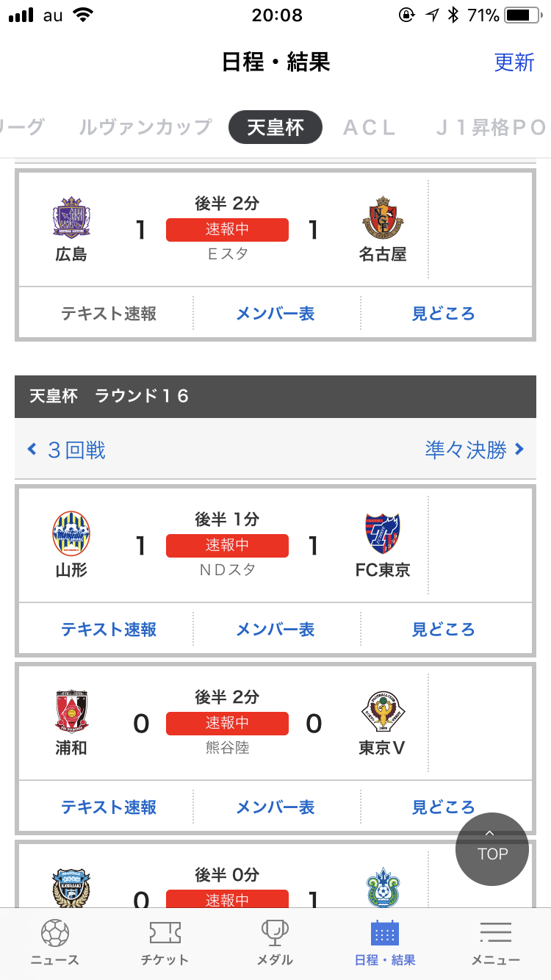Tap the 東京V team crest
551x980 pixels.
383,711
